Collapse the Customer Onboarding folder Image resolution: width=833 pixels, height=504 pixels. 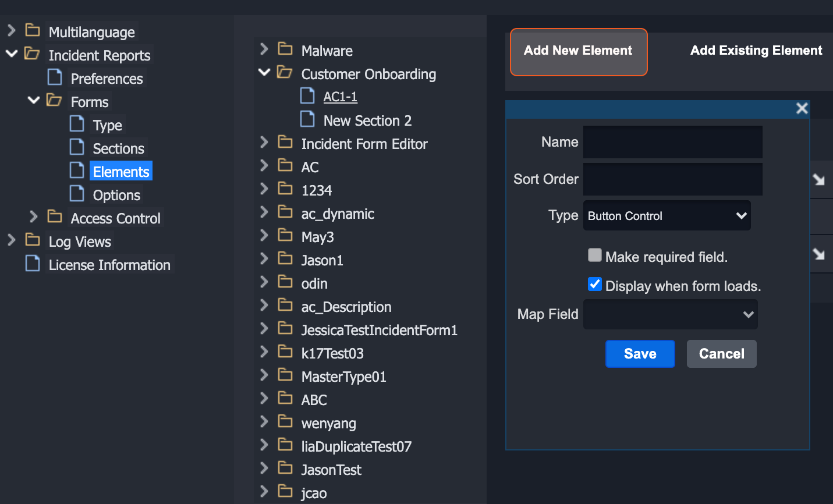point(264,73)
